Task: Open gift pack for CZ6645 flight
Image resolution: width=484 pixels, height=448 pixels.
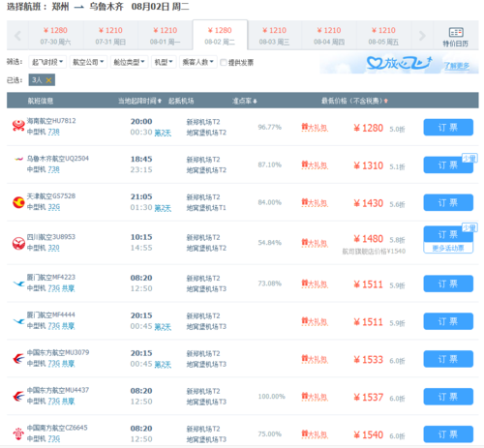Action: [315, 434]
